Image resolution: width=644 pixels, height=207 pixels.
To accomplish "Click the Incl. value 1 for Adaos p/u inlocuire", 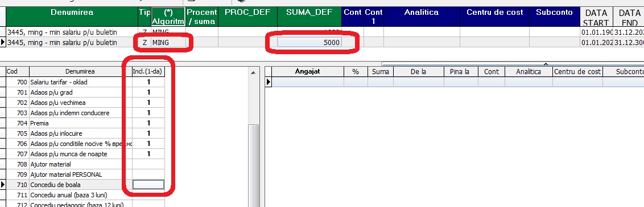I will (x=148, y=133).
